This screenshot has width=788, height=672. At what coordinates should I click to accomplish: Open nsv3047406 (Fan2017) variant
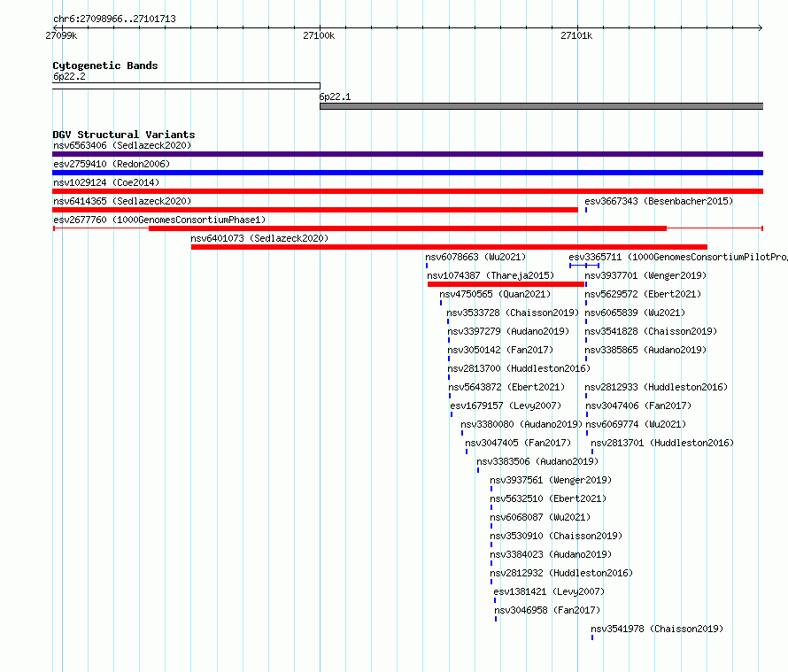point(638,406)
